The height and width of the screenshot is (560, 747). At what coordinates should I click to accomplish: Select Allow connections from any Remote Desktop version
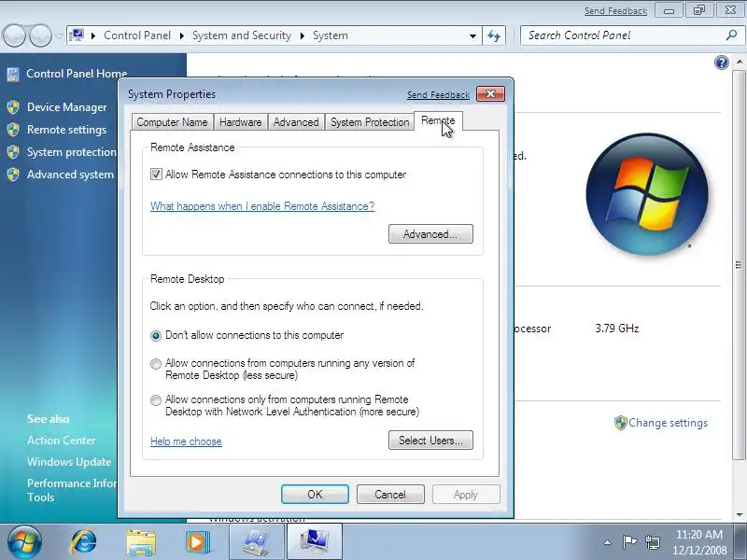pos(156,364)
